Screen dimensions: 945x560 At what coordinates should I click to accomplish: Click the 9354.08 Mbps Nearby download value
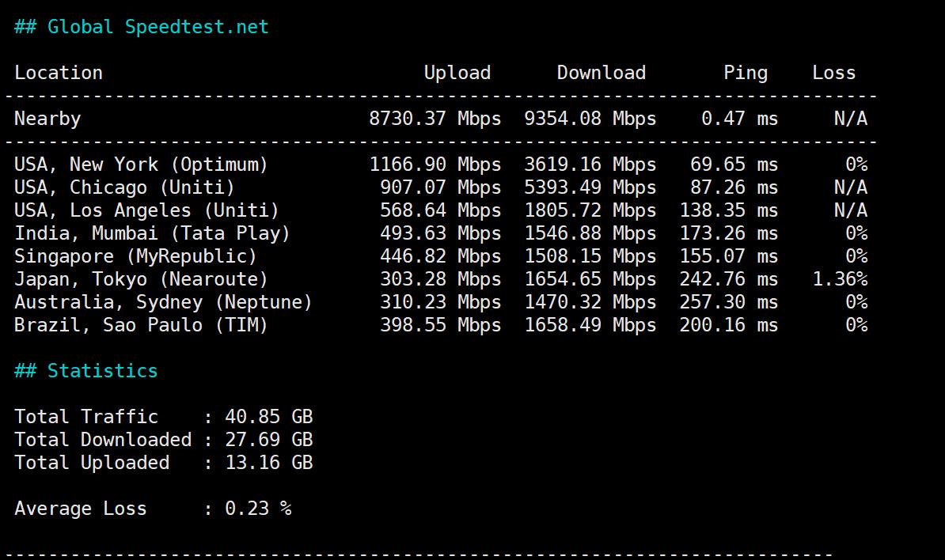[590, 119]
